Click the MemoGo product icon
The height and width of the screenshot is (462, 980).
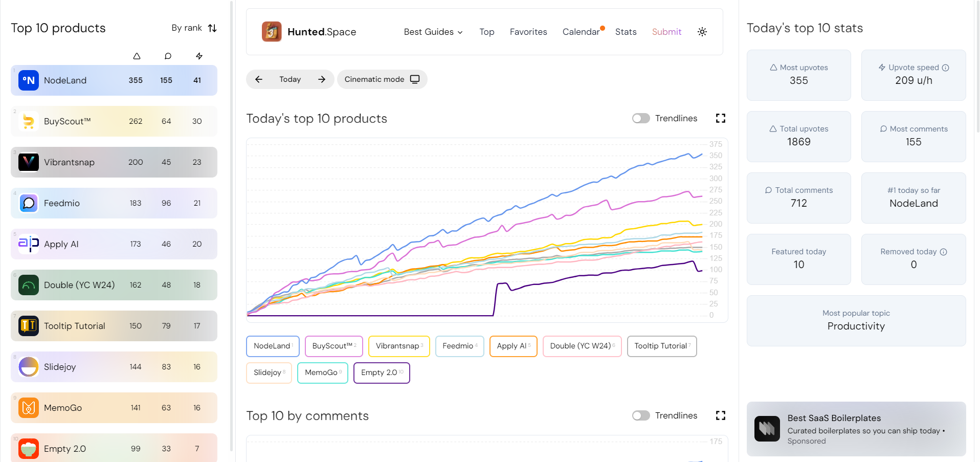coord(29,408)
